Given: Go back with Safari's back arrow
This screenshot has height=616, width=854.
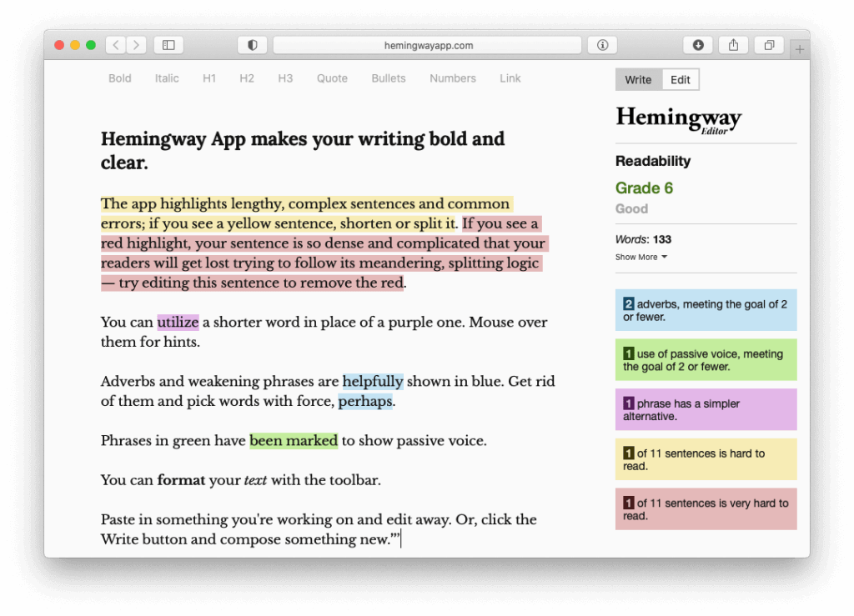Looking at the screenshot, I should point(116,45).
